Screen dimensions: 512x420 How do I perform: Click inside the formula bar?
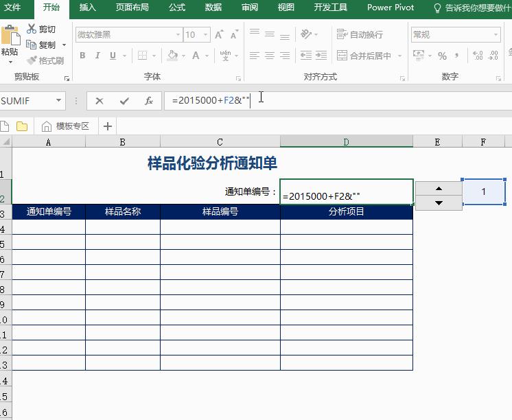[338, 101]
